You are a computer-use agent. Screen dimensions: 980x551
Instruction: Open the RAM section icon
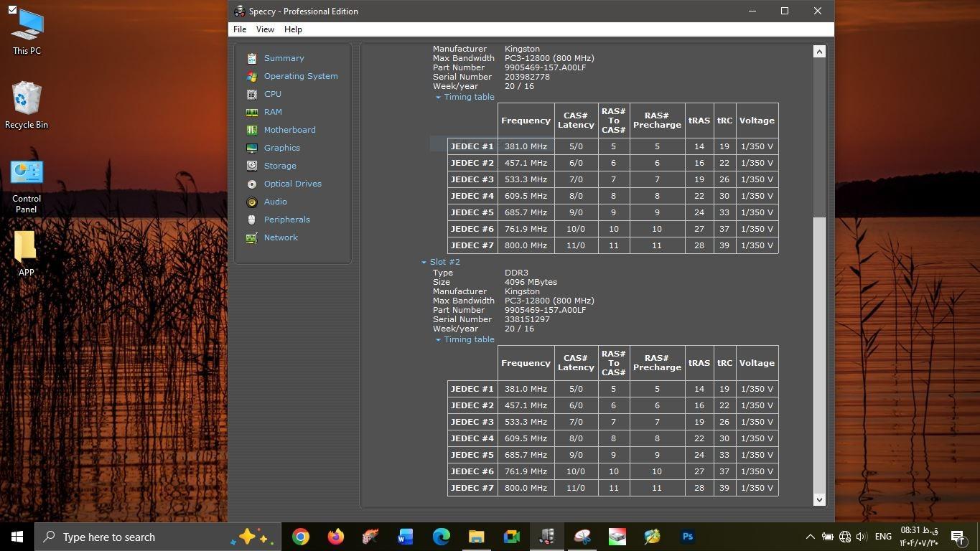coord(251,112)
